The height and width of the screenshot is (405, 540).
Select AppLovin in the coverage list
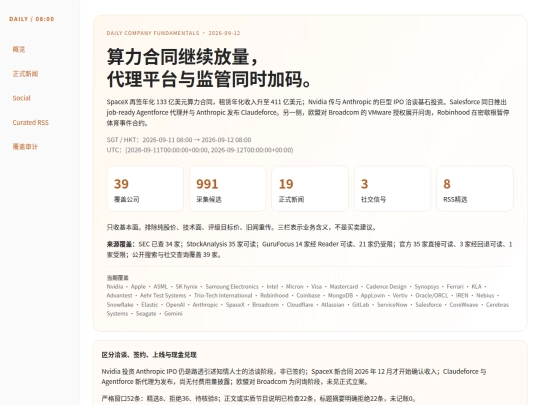[x=373, y=295]
